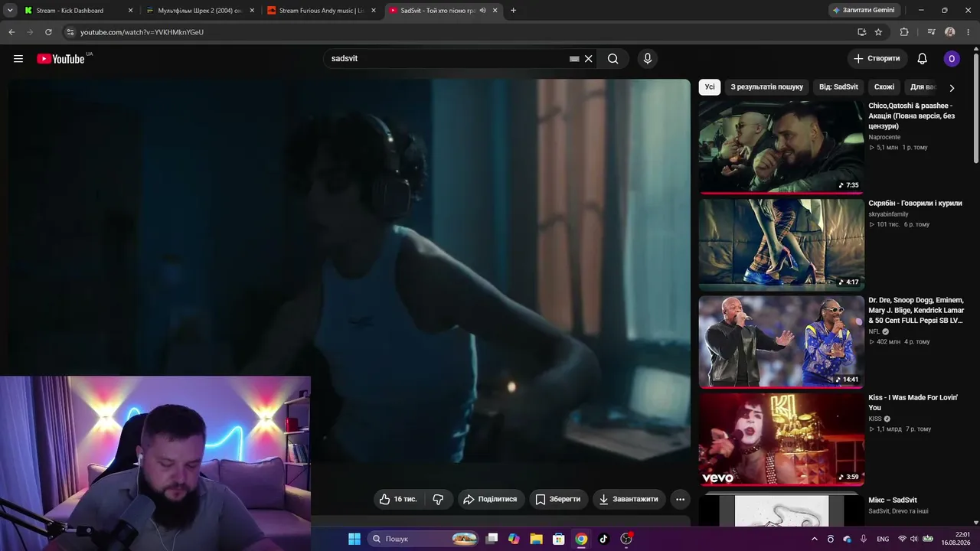Open Chrome extensions puzzle icon
This screenshot has width=980, height=551.
point(904,32)
